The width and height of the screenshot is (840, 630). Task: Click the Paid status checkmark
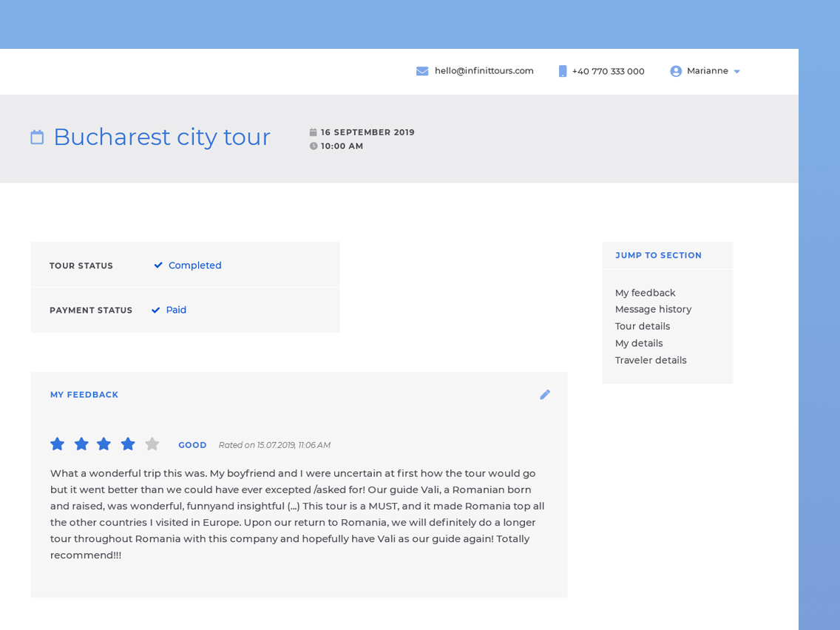point(156,310)
